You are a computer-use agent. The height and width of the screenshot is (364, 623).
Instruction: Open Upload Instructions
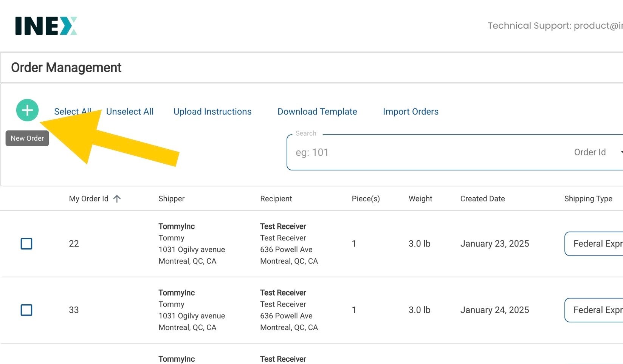coord(212,112)
